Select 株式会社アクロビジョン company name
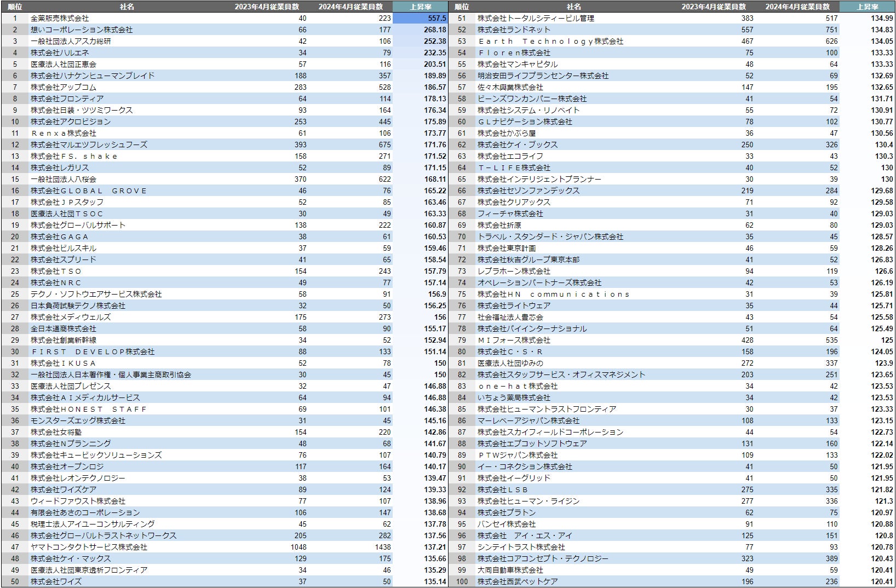The image size is (896, 588). point(71,122)
